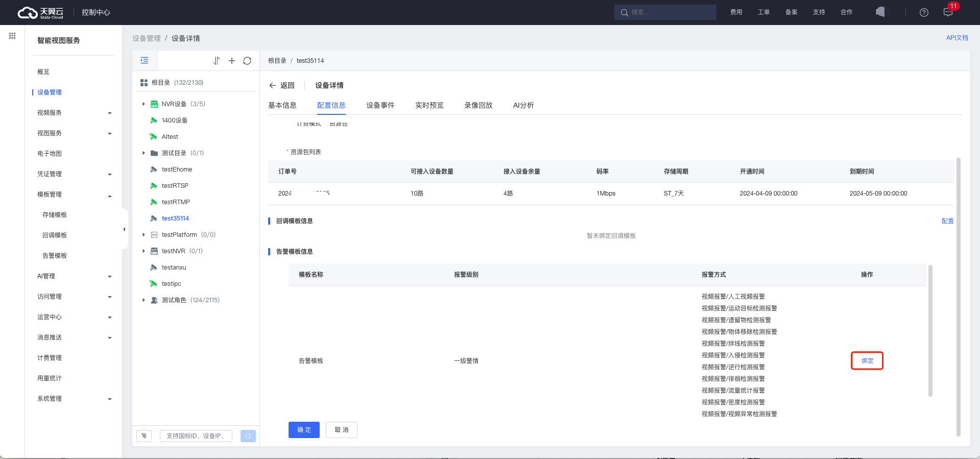Open 电子地图 in the sidebar
This screenshot has width=980, height=459.
[x=50, y=154]
